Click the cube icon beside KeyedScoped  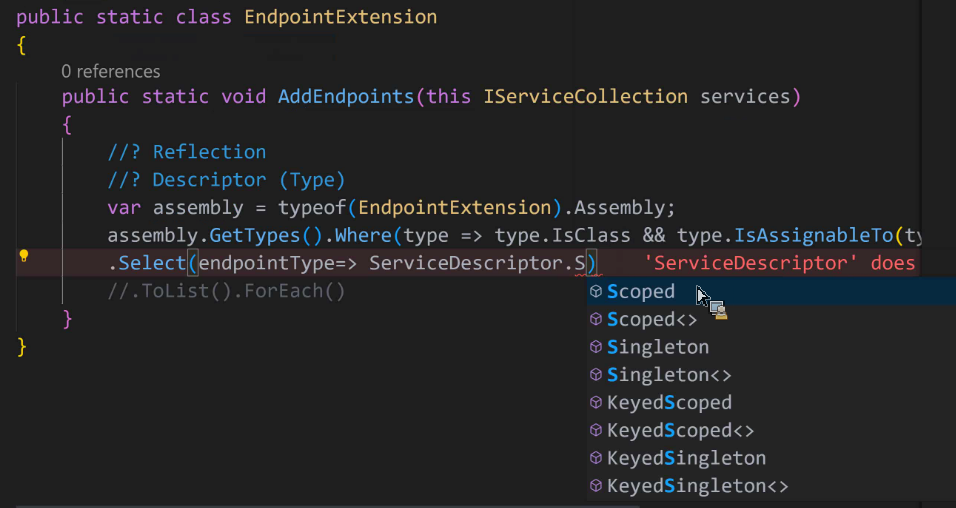pyautogui.click(x=596, y=403)
